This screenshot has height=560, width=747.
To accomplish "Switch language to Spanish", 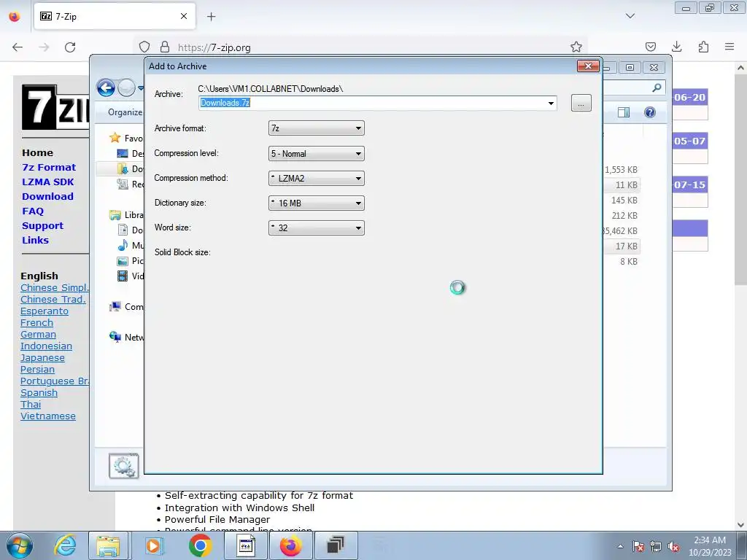I will (x=39, y=393).
